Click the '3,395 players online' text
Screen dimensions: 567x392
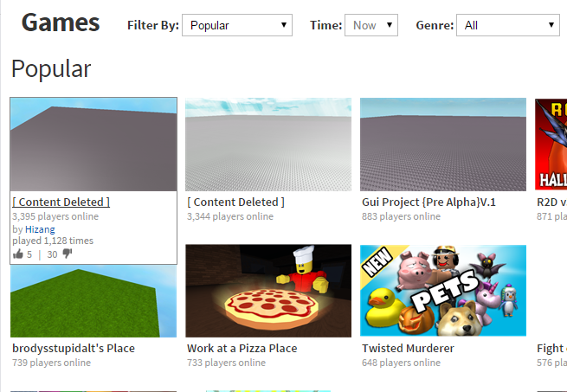click(55, 216)
